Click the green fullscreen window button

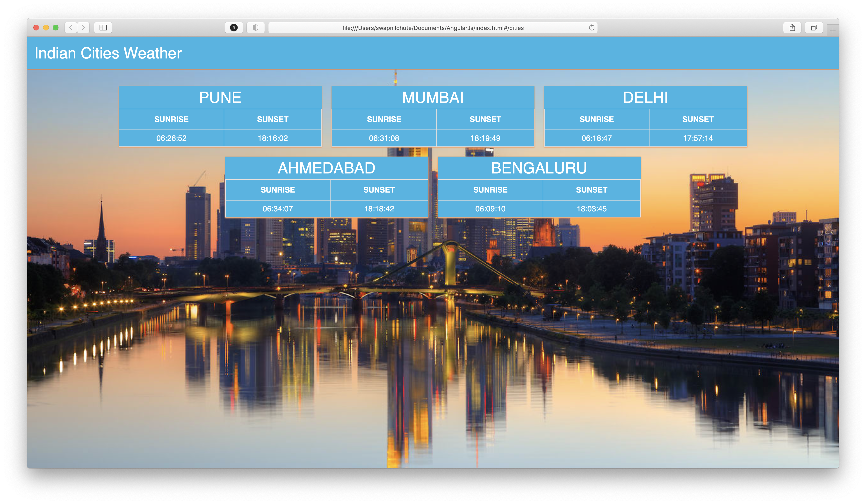56,28
